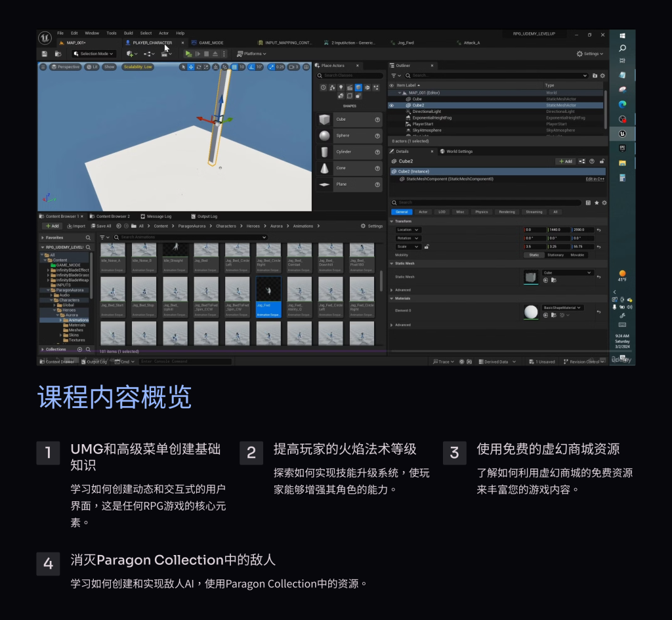Select PlayerStart in the Outliner

423,124
